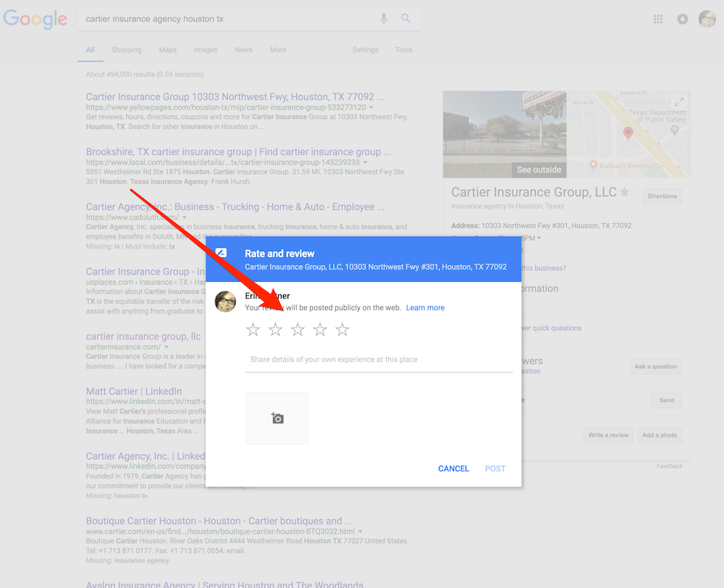Click the quick questions link
Image resolution: width=724 pixels, height=588 pixels.
click(551, 329)
